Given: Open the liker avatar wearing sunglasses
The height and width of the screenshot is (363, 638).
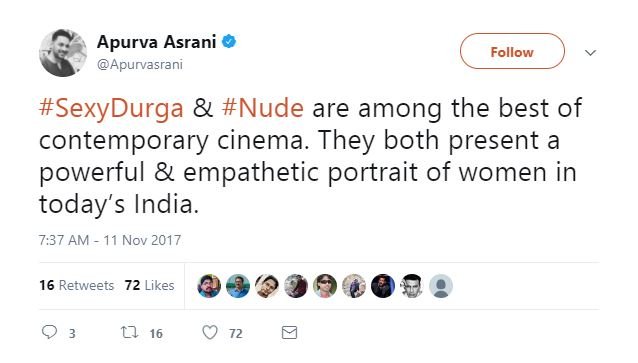Looking at the screenshot, I should click(325, 286).
